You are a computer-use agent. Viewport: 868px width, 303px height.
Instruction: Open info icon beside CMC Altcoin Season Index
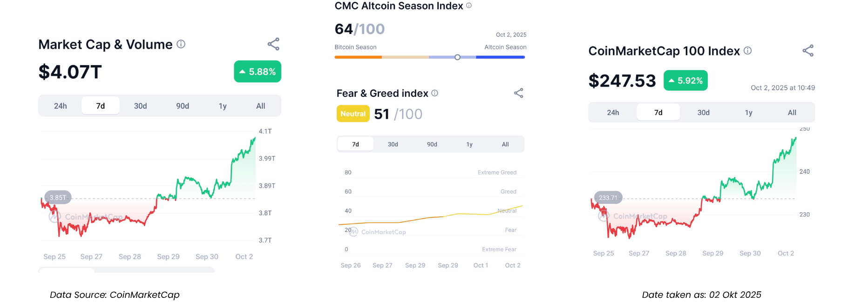point(469,6)
